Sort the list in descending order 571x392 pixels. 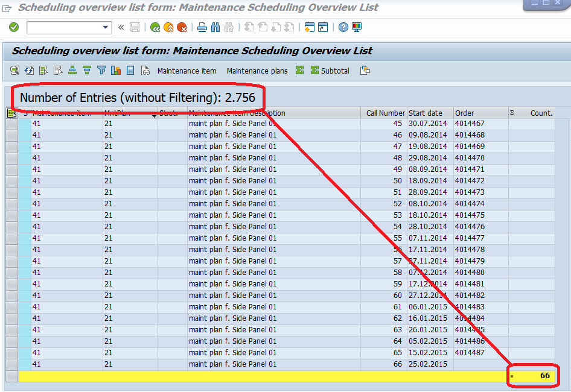coord(87,71)
